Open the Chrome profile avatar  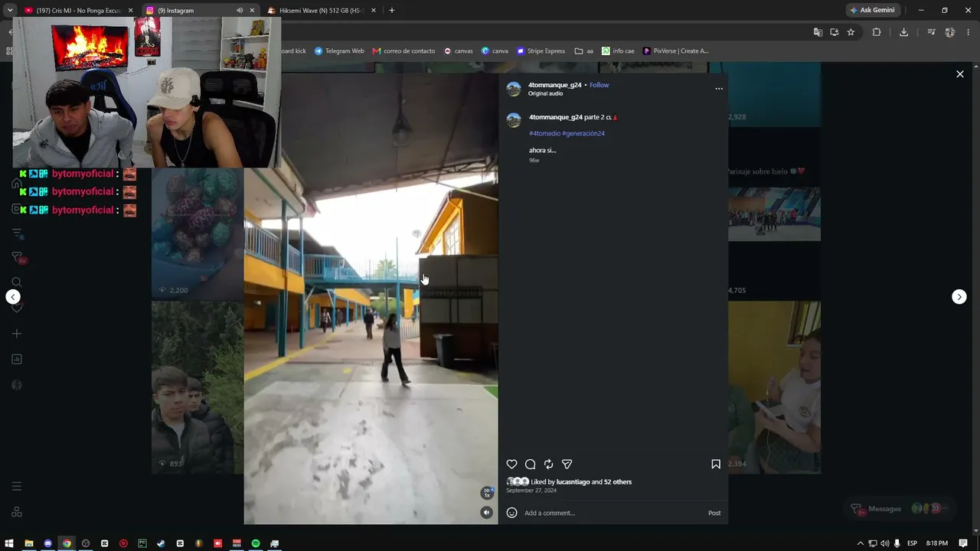pos(950,32)
